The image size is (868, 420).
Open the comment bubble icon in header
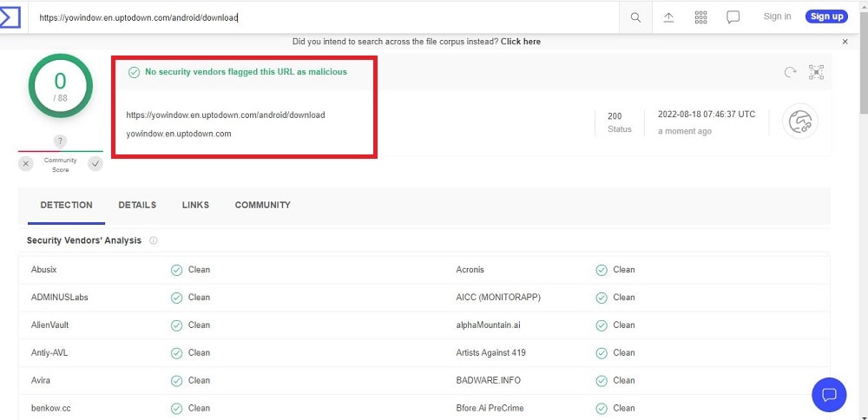click(x=733, y=17)
